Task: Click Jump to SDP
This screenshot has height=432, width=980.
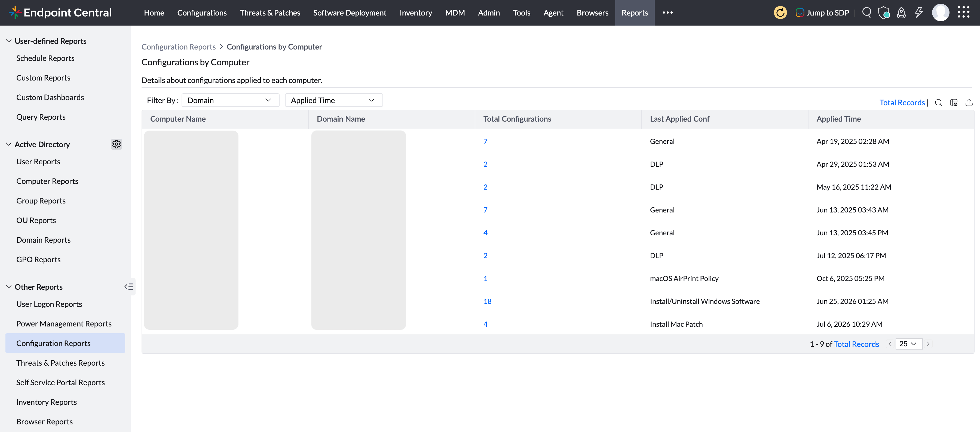Action: [822, 13]
